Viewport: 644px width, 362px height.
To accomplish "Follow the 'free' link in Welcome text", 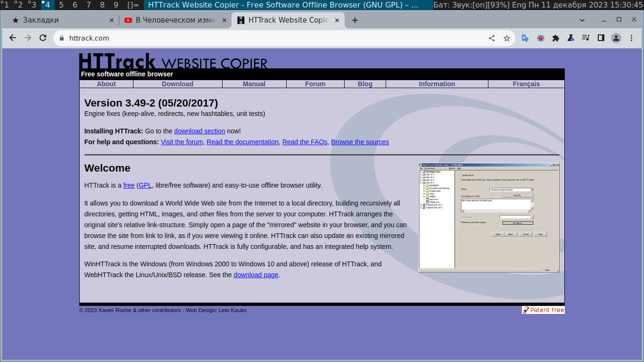I will point(129,185).
